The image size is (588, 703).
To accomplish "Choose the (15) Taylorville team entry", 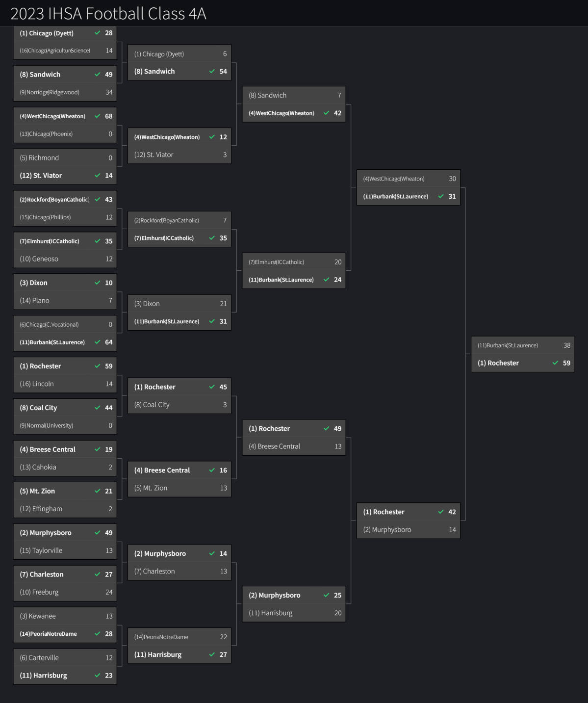I will click(41, 550).
